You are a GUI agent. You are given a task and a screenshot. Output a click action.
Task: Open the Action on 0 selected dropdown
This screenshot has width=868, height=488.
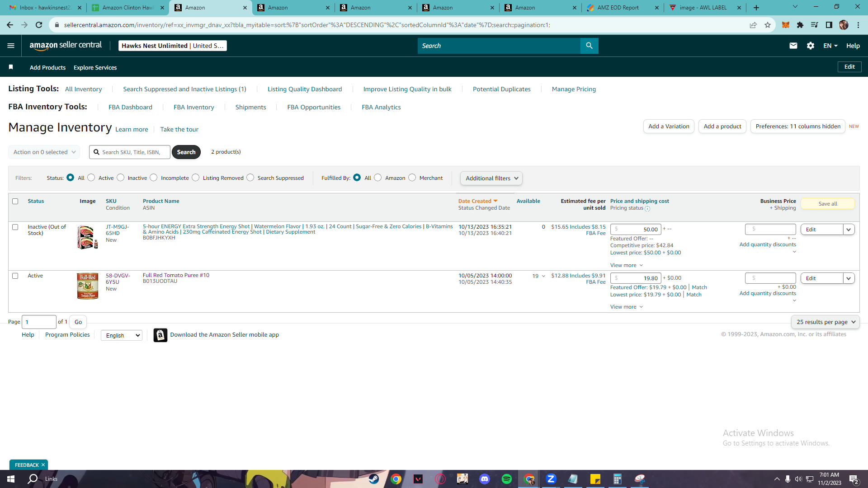(44, 152)
